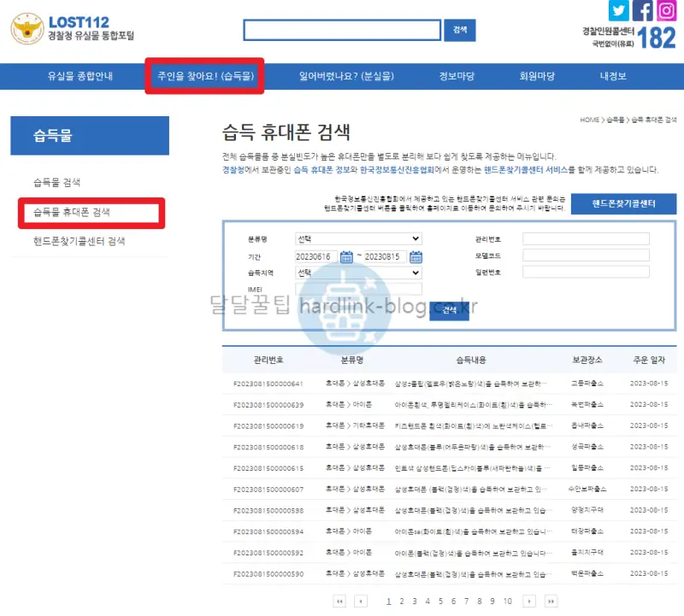Open the Instagram icon in the header
The height and width of the screenshot is (616, 684).
665,11
